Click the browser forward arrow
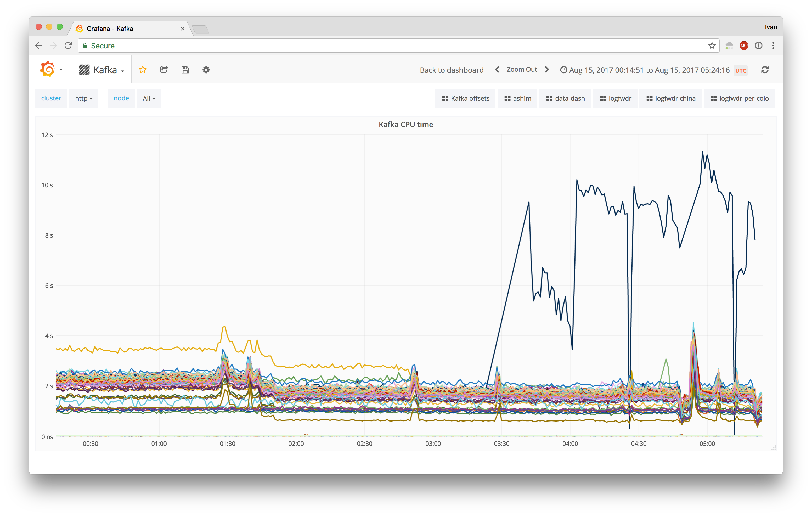This screenshot has width=812, height=516. (53, 46)
